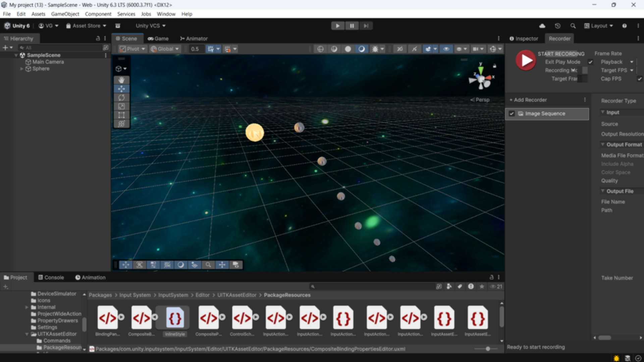
Task: Open the GameObject menu
Action: [65, 14]
